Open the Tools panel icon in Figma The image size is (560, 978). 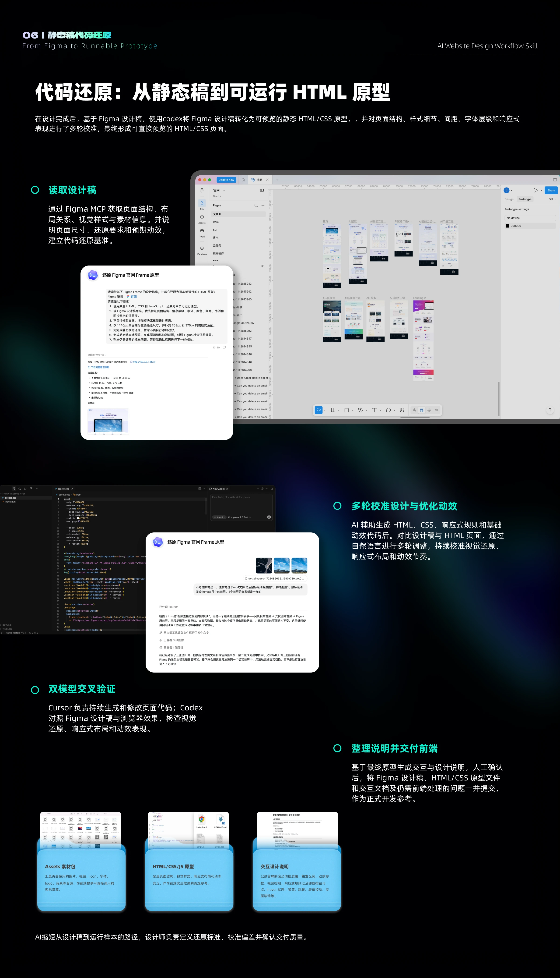pos(202,230)
